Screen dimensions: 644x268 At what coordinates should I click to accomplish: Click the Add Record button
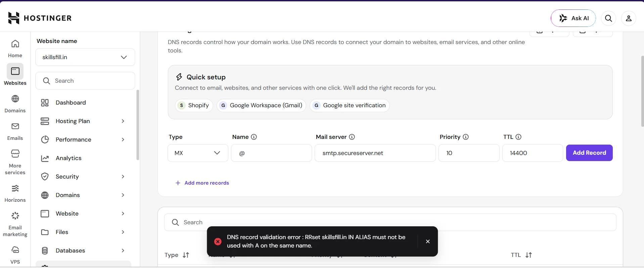[589, 153]
